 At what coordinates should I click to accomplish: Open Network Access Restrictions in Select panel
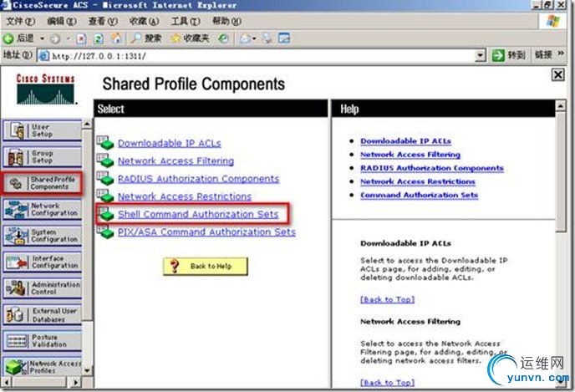(x=185, y=196)
